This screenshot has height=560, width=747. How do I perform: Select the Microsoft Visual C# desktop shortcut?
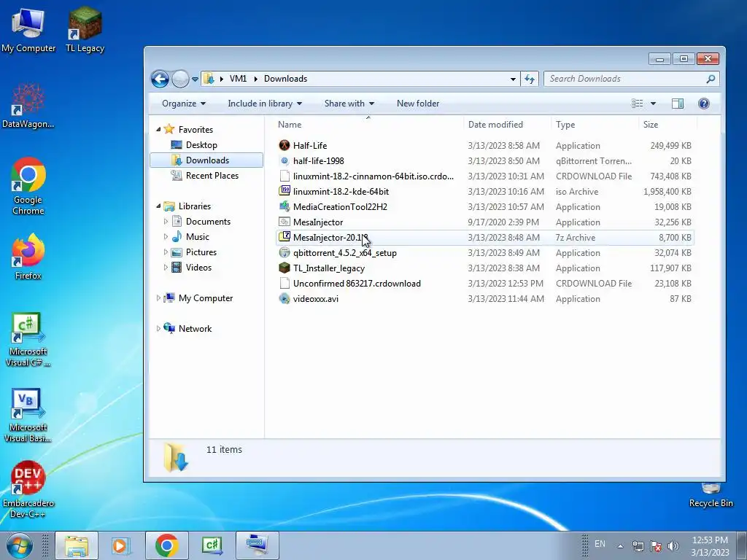pyautogui.click(x=28, y=340)
